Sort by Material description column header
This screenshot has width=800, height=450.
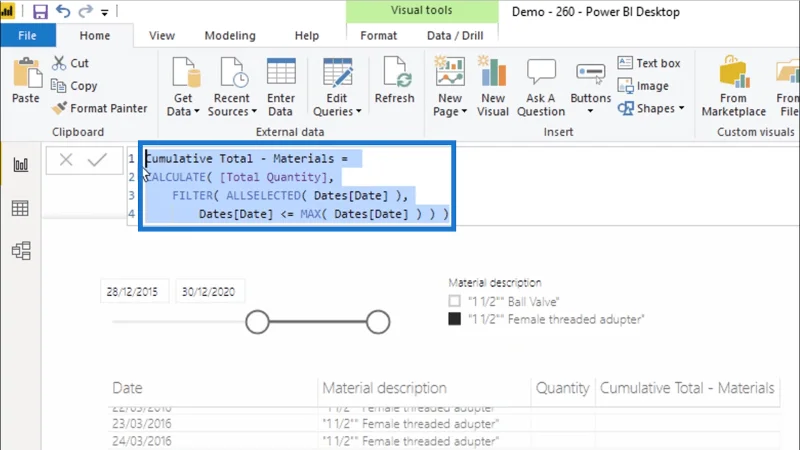pos(385,388)
